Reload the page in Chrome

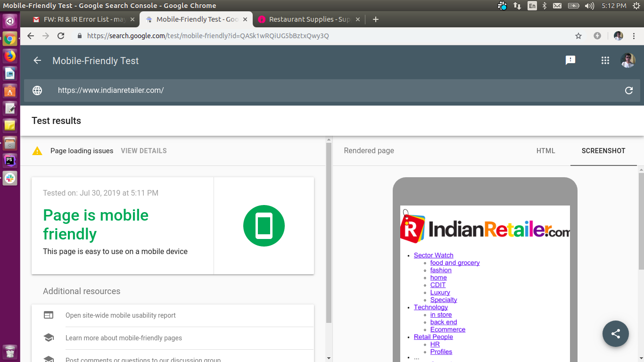tap(61, 36)
